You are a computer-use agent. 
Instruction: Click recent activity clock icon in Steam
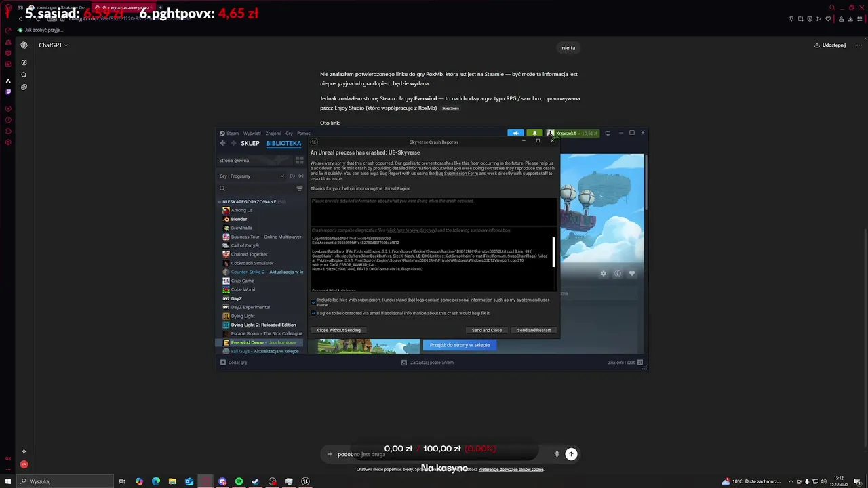(x=292, y=176)
